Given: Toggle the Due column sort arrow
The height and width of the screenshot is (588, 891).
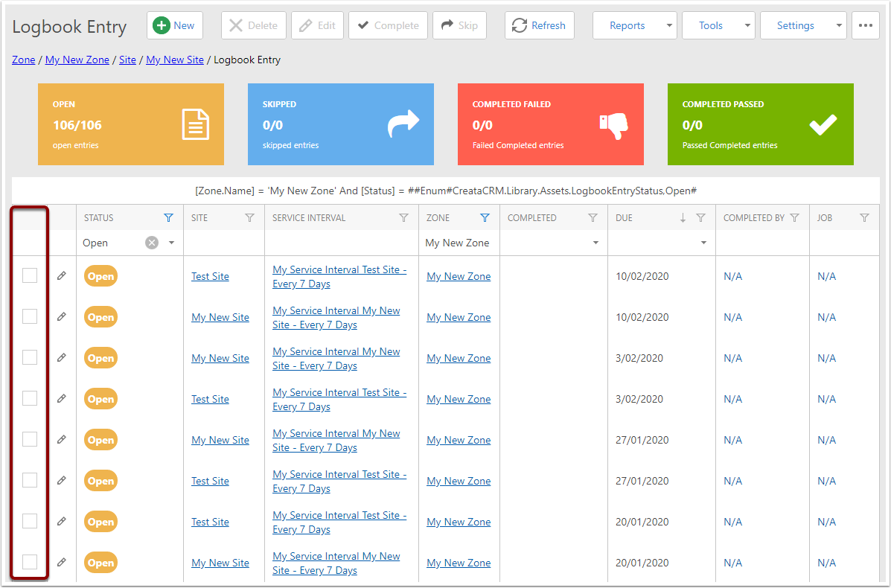Looking at the screenshot, I should tap(683, 217).
